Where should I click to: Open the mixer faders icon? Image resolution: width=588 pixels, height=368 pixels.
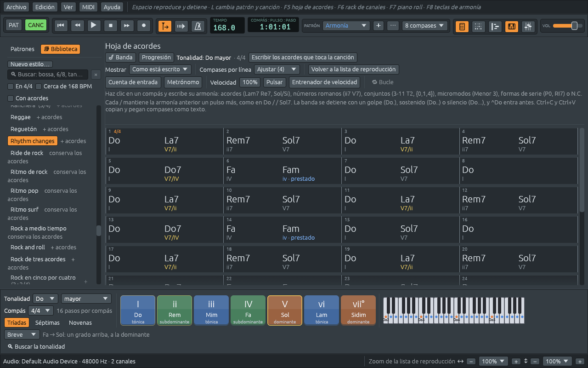528,26
